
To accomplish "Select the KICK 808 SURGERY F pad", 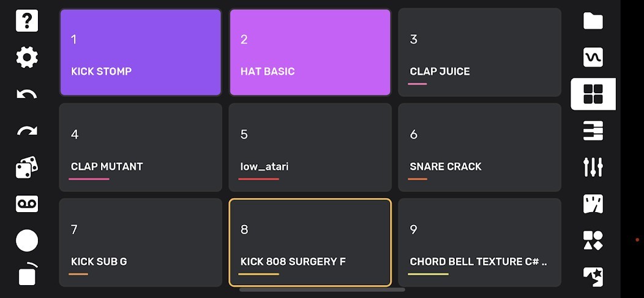I will tap(310, 243).
